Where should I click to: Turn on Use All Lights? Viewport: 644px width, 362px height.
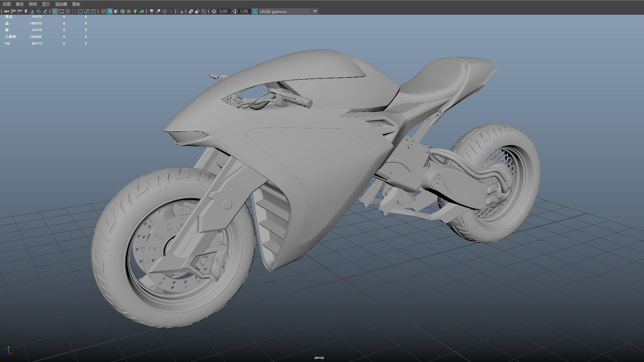136,11
